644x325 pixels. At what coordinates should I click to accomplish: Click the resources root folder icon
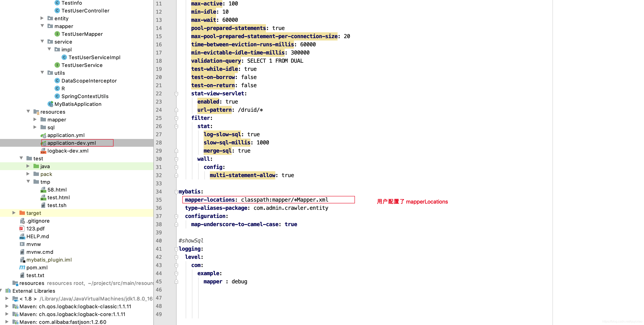[15, 283]
